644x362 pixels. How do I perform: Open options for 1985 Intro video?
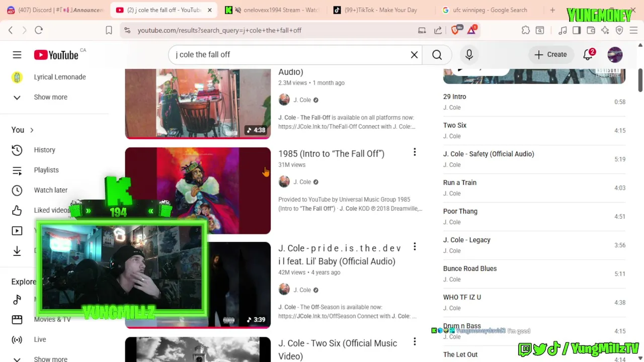point(415,152)
